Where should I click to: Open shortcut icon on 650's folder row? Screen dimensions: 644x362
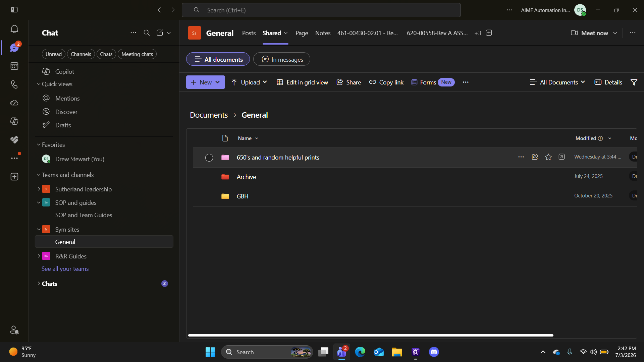pos(561,157)
